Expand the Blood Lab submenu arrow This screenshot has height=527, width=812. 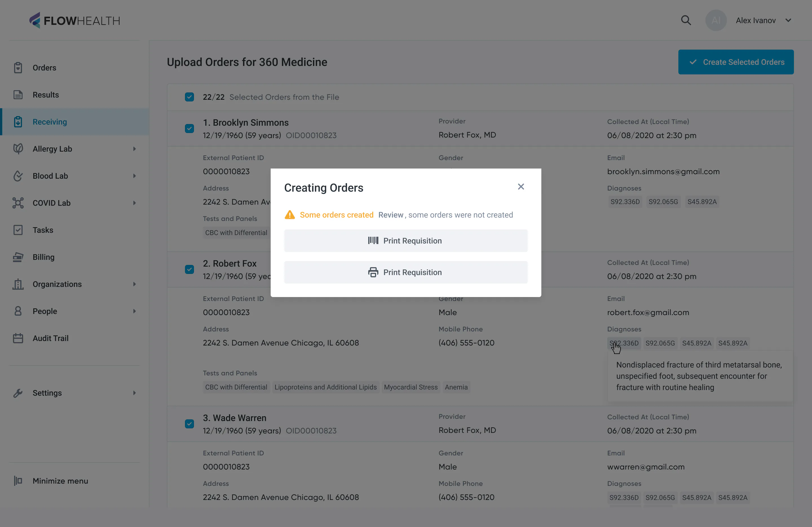pos(134,176)
